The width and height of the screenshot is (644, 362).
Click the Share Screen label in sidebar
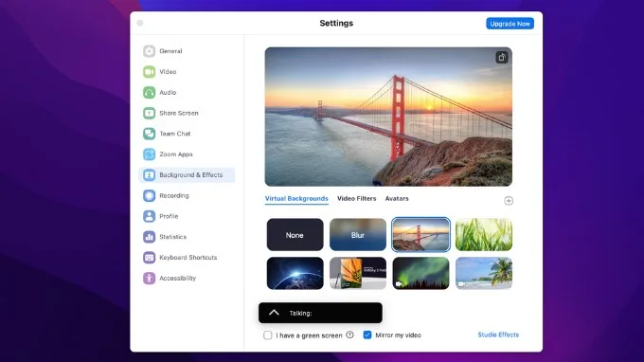pyautogui.click(x=179, y=113)
